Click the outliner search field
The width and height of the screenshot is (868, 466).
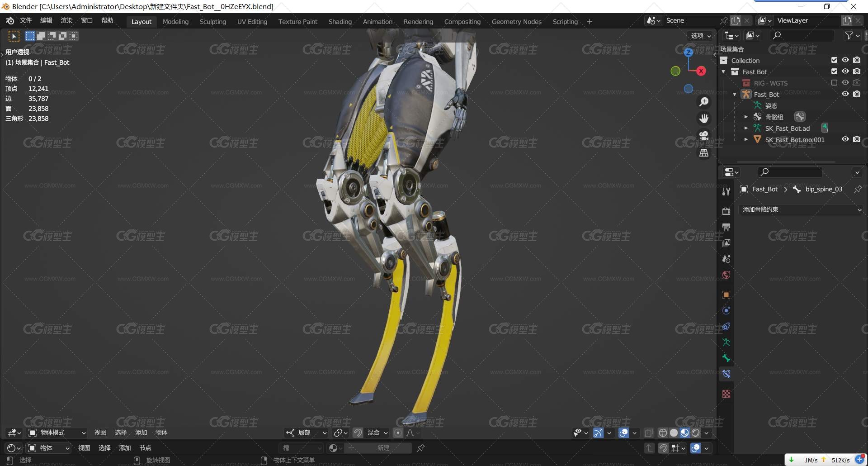tap(802, 35)
